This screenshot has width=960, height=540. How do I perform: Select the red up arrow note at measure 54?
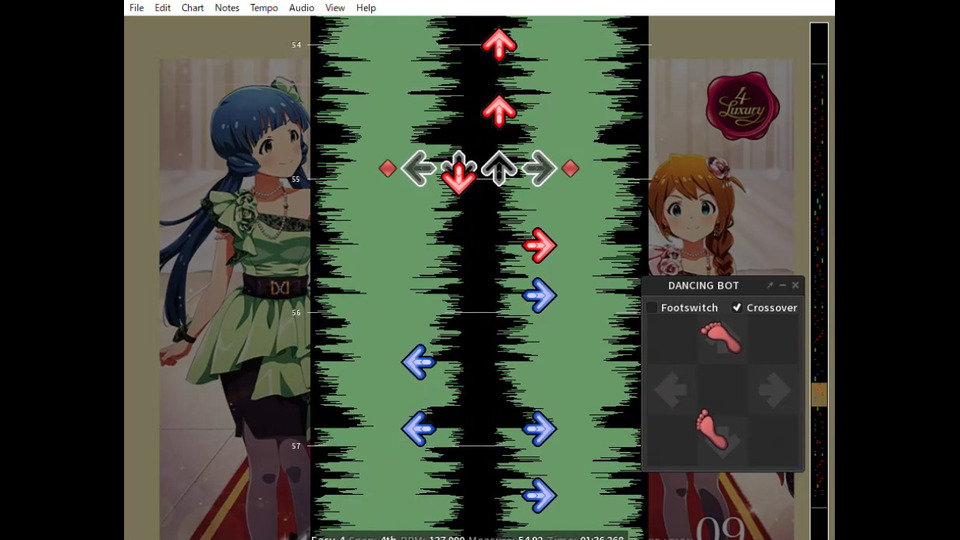pos(499,45)
